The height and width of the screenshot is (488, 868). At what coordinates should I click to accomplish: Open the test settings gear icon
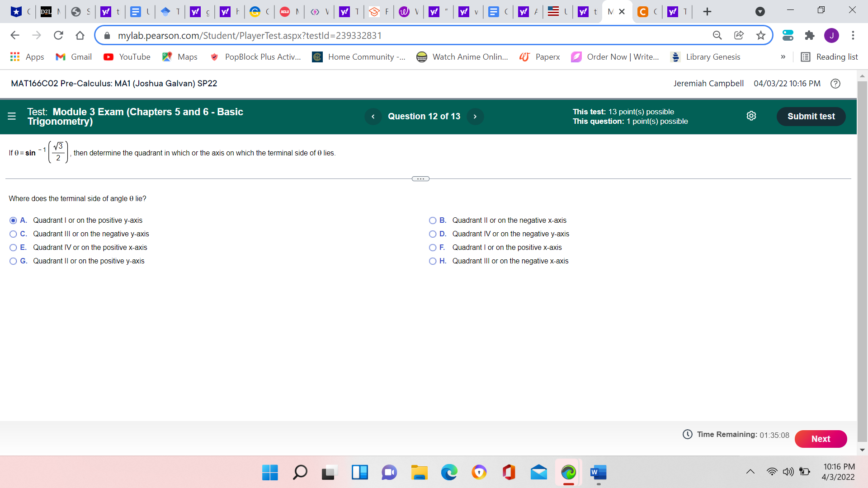pos(751,116)
